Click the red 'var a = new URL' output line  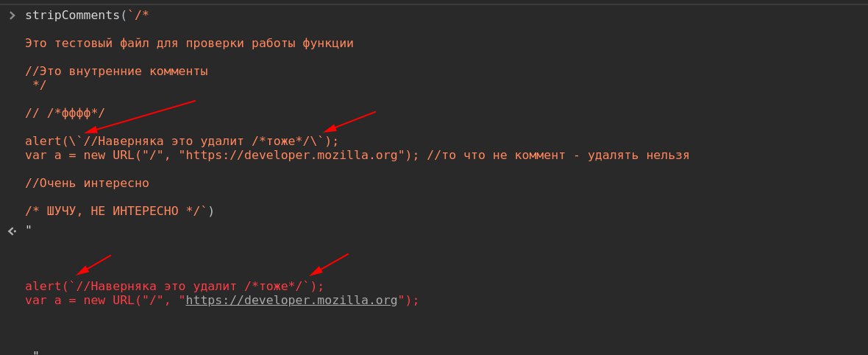[x=222, y=300]
